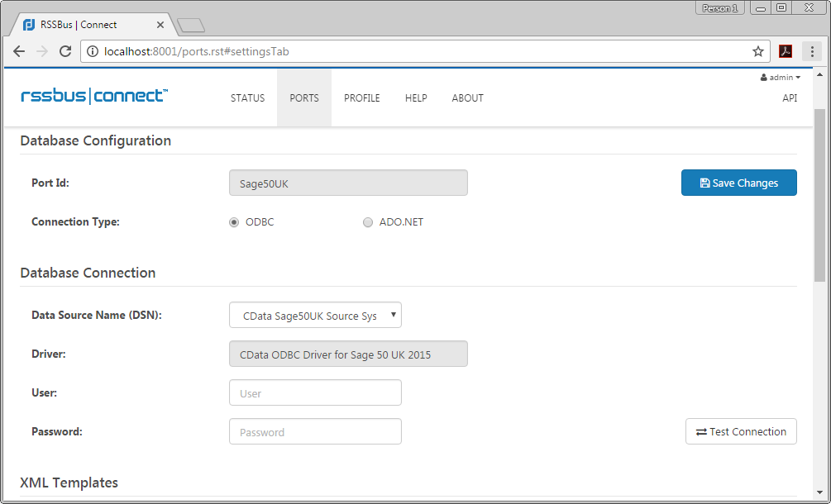Click the scrollbar up arrow
This screenshot has height=504, width=831.
[x=819, y=76]
